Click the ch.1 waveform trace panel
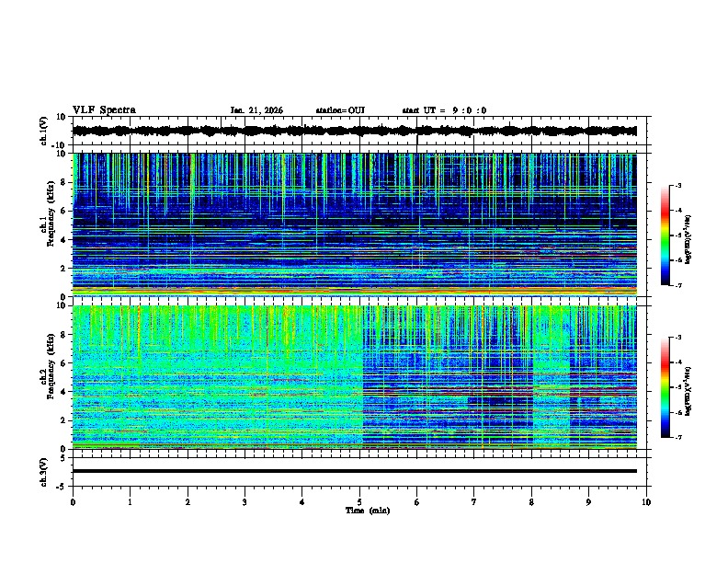This screenshot has width=728, height=563. pyautogui.click(x=359, y=131)
